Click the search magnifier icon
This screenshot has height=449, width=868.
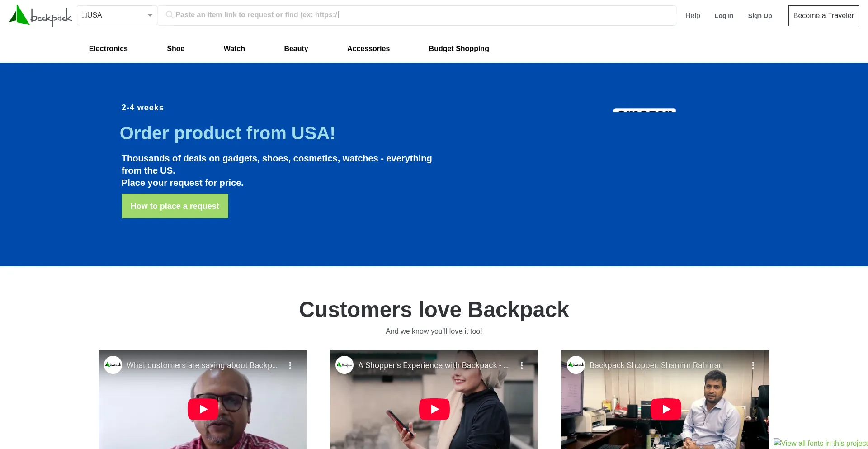pyautogui.click(x=169, y=15)
